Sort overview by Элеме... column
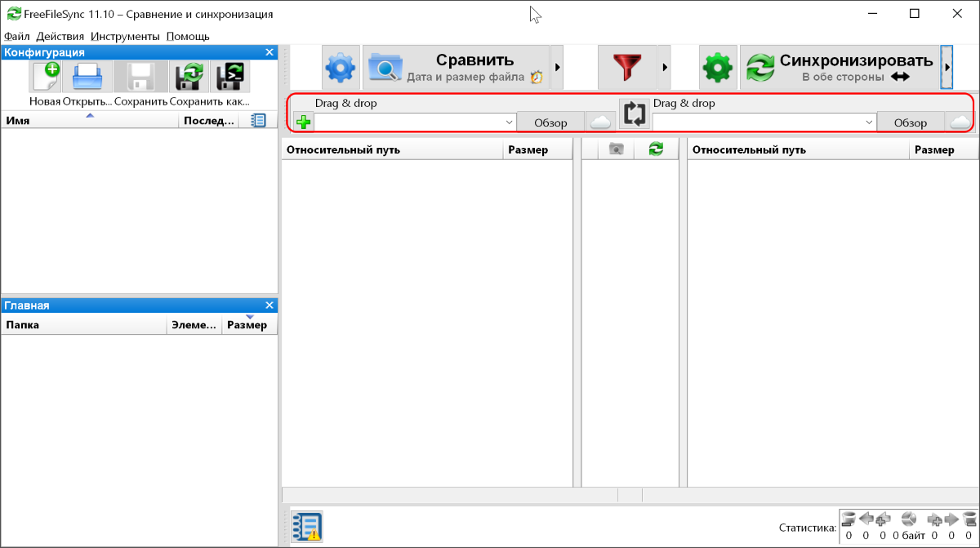980x548 pixels. point(194,325)
